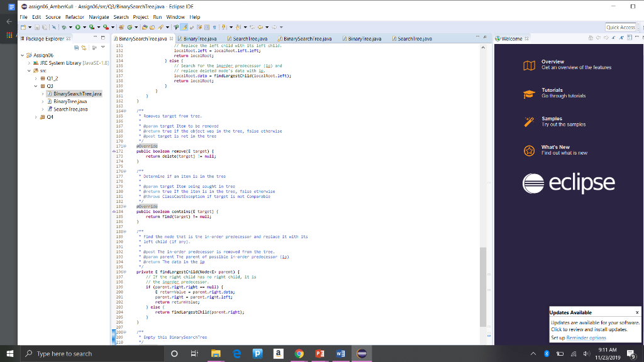Open Word from the taskbar
Viewport: 644px width, 362px height.
[x=340, y=353]
